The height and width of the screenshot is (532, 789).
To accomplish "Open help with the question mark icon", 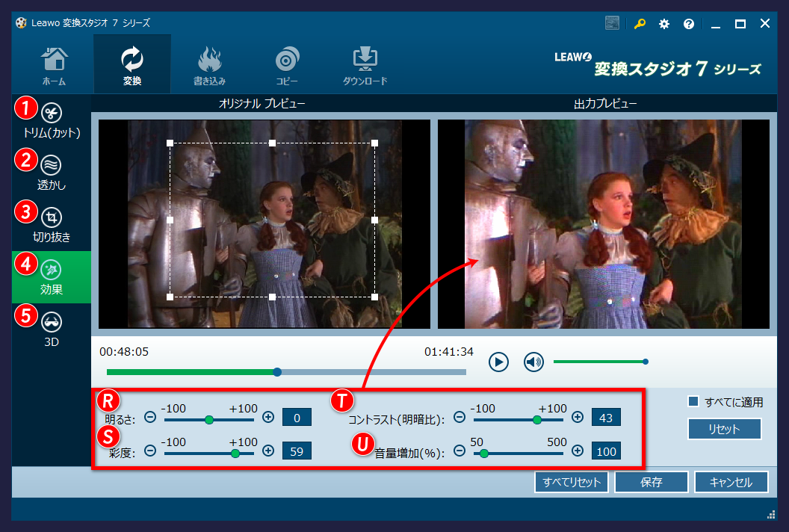I will click(x=689, y=24).
